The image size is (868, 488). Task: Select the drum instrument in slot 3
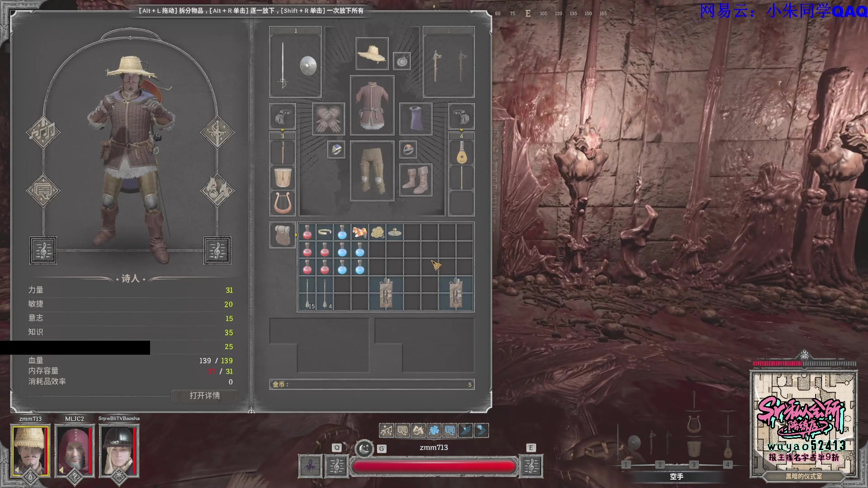(283, 178)
